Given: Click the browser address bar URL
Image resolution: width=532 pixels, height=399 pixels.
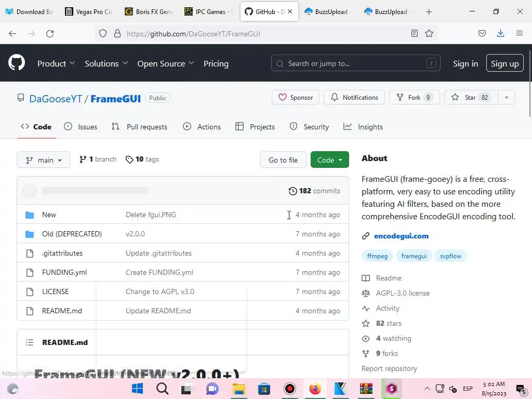Looking at the screenshot, I should 193,34.
